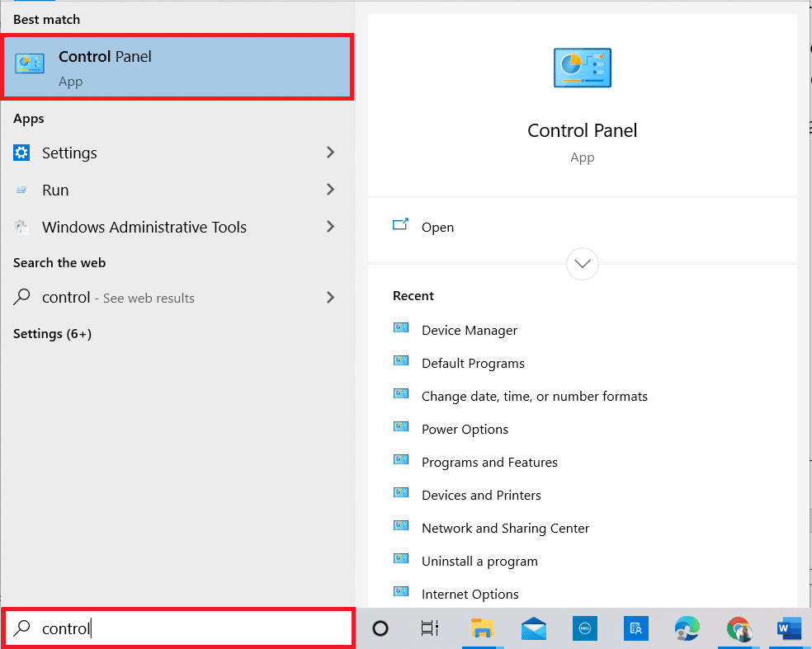Open Uninstall a program from Recent
The width and height of the screenshot is (812, 649).
[x=479, y=562]
